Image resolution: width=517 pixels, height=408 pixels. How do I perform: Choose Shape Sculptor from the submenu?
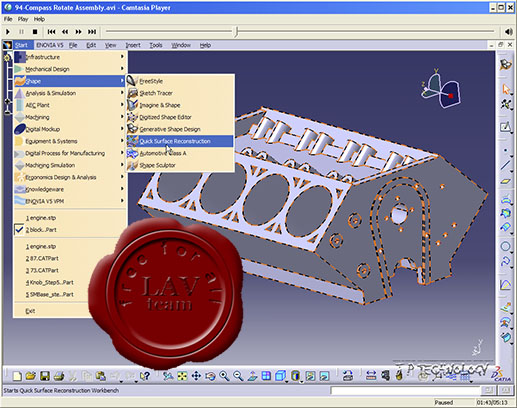[180, 165]
